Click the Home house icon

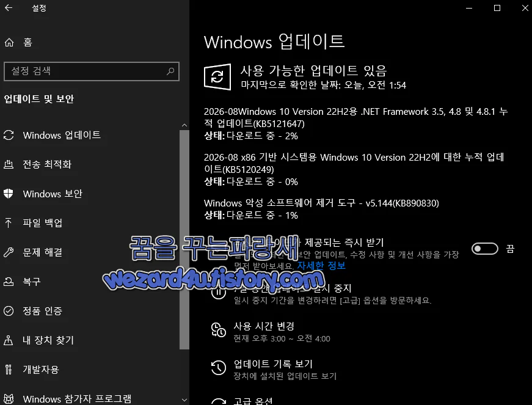tap(9, 42)
